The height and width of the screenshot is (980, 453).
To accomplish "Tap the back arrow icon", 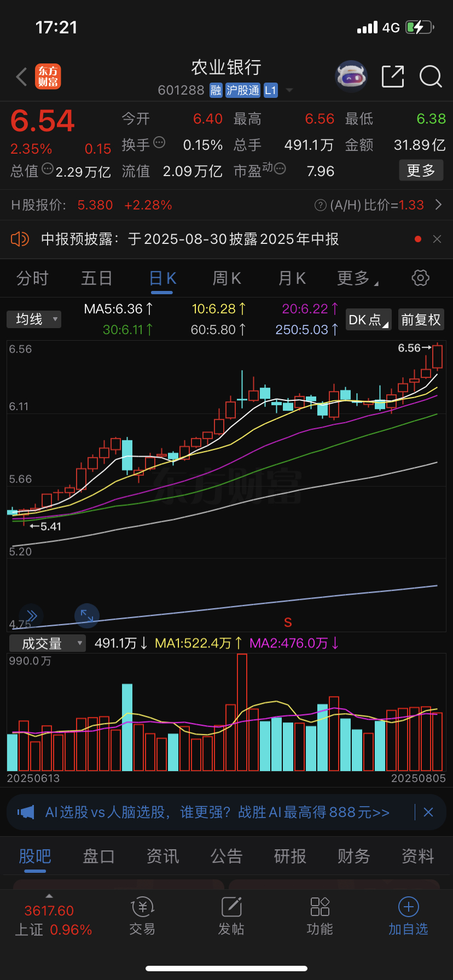I will [x=21, y=77].
